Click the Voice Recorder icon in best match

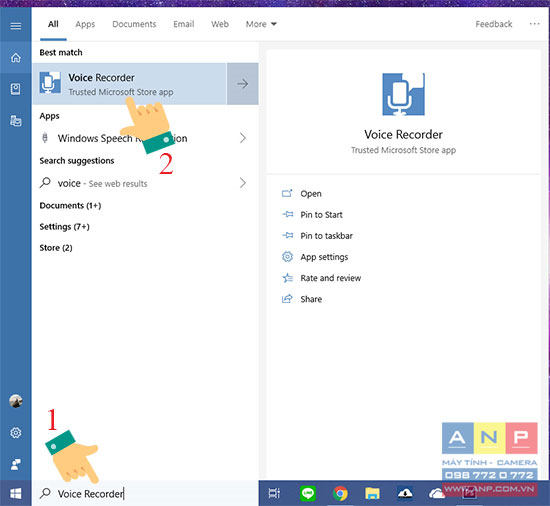click(x=50, y=83)
